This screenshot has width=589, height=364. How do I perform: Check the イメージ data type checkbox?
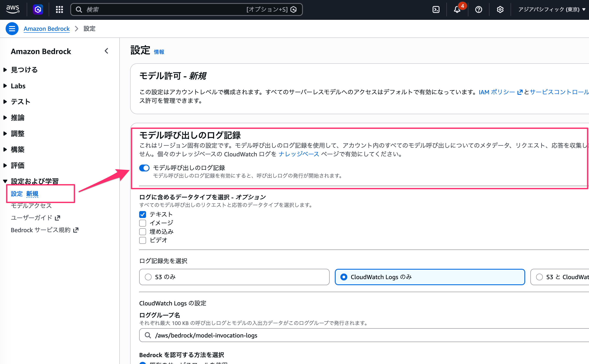click(x=143, y=223)
